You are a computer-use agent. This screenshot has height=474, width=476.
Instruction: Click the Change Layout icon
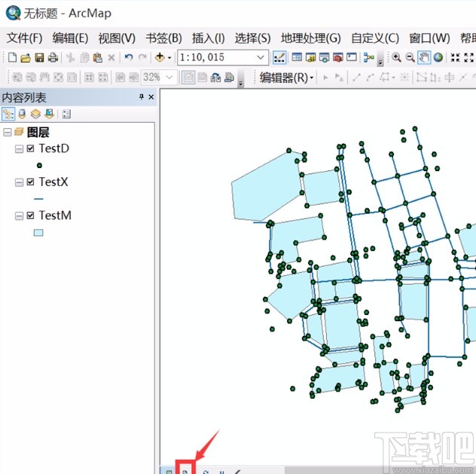click(215, 78)
